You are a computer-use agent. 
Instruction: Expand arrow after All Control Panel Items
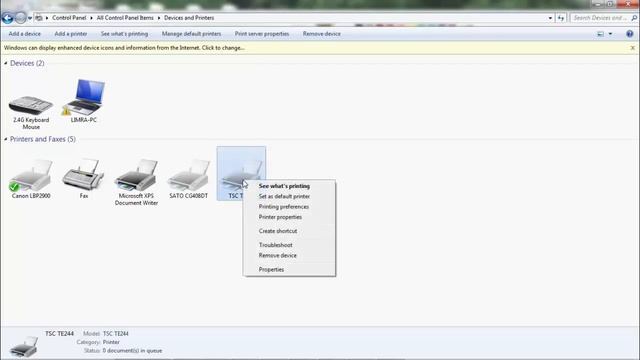159,18
